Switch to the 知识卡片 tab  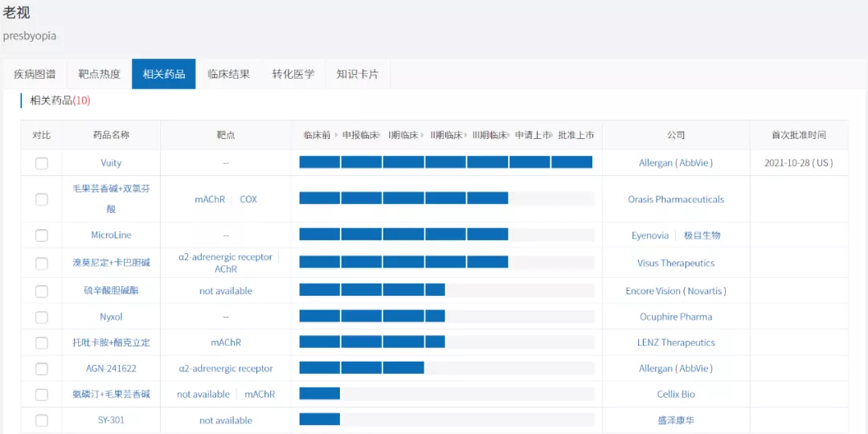[x=358, y=74]
